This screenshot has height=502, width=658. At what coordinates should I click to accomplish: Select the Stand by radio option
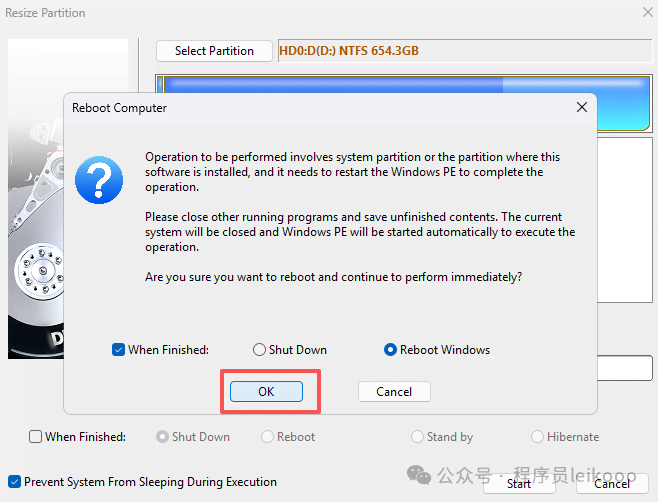418,437
